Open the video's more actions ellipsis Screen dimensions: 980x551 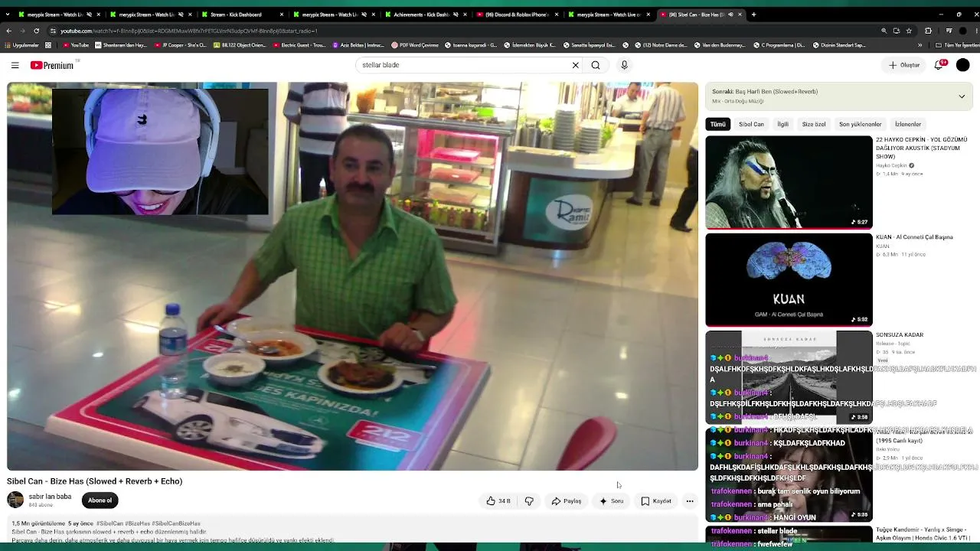pos(690,501)
